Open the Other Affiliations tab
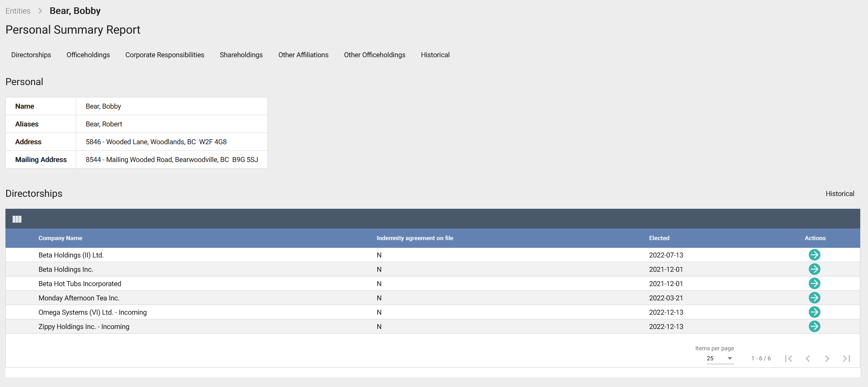Image resolution: width=868 pixels, height=387 pixels. pos(303,55)
